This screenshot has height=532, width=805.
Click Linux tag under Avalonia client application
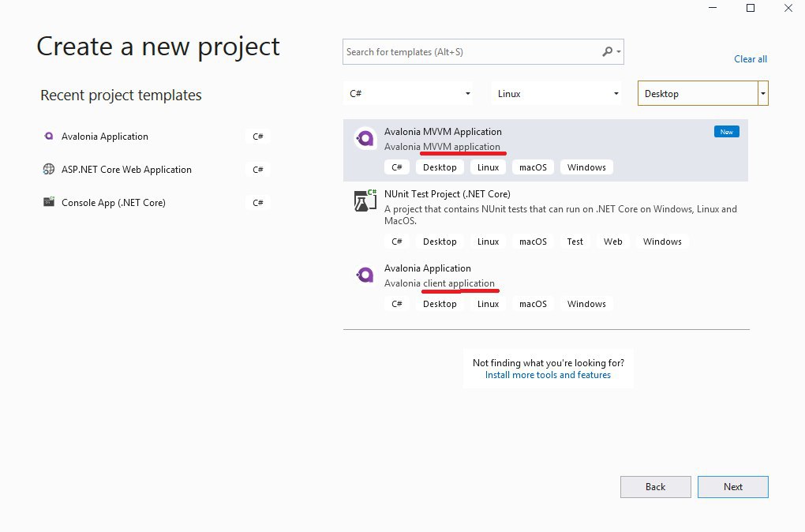click(488, 304)
